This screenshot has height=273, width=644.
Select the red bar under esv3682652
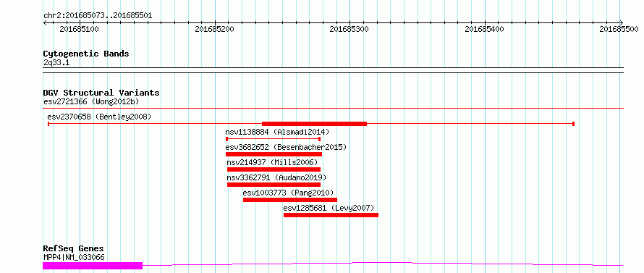[274, 154]
